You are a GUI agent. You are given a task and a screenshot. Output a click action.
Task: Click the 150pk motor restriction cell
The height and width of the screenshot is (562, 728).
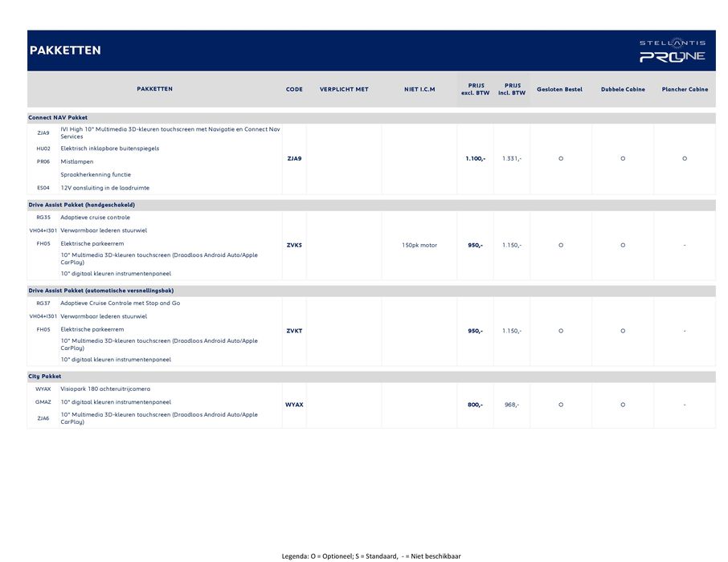(419, 245)
